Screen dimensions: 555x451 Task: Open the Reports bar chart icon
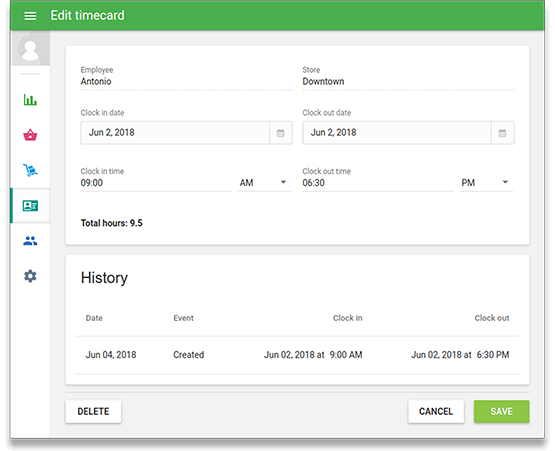(x=30, y=99)
